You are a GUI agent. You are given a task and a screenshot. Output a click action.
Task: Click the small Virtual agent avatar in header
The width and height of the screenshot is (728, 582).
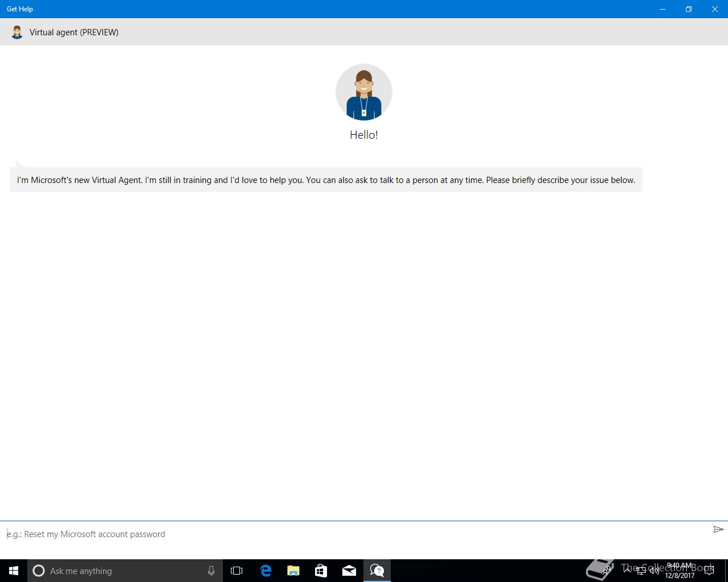coord(17,32)
